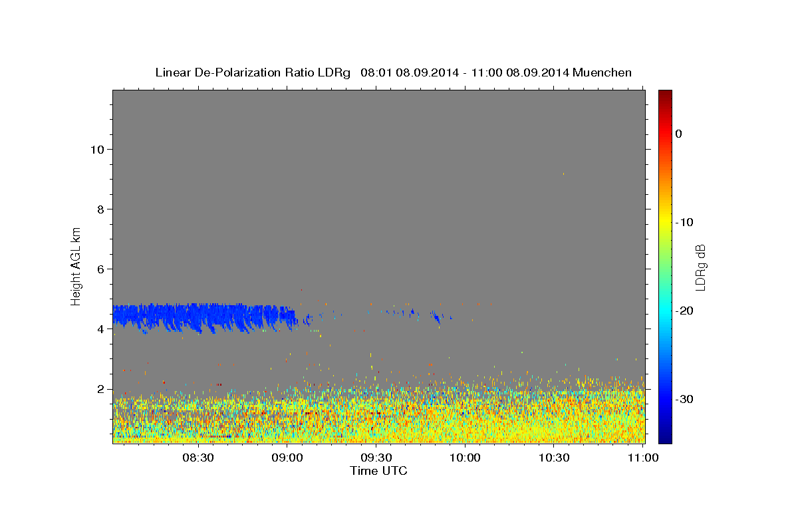Click the 'Height AGL km' axis label
Screen dimensions: 798x532
click(76, 266)
